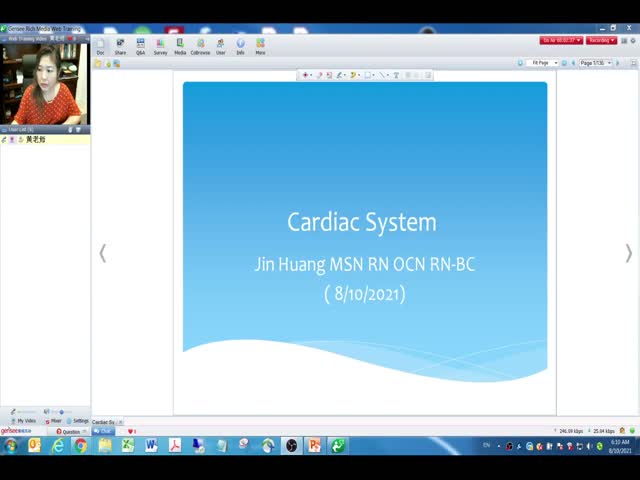This screenshot has width=640, height=480.
Task: Open Google Chrome from the taskbar
Action: point(81,446)
